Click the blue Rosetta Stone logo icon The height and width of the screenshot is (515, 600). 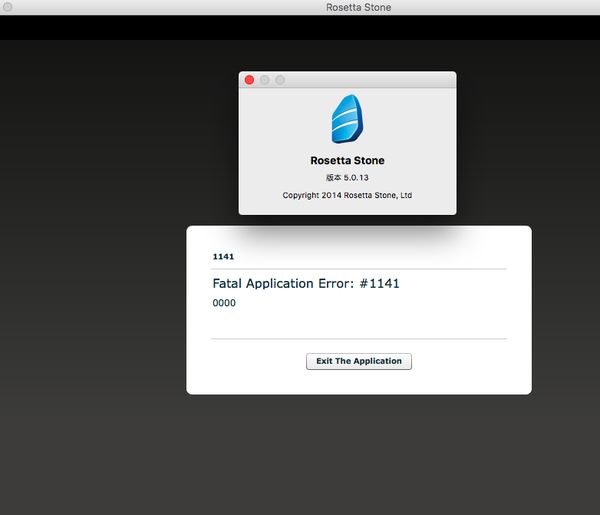click(347, 119)
